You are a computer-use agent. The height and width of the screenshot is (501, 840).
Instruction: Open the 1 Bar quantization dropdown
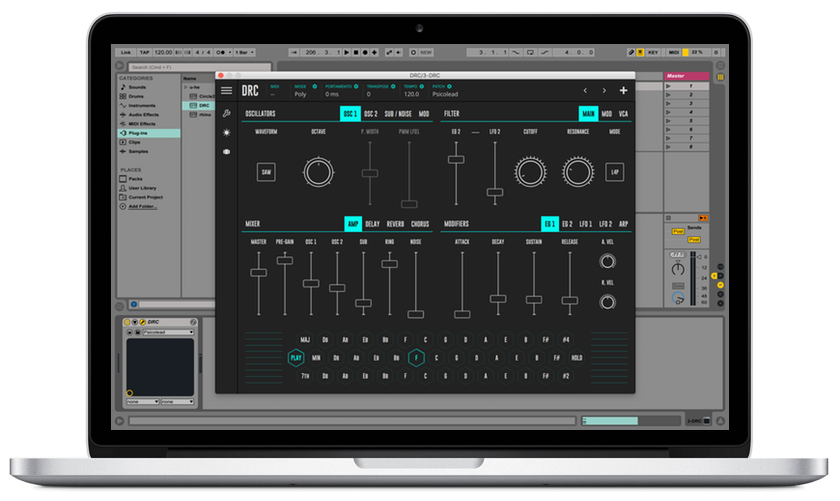[x=244, y=53]
